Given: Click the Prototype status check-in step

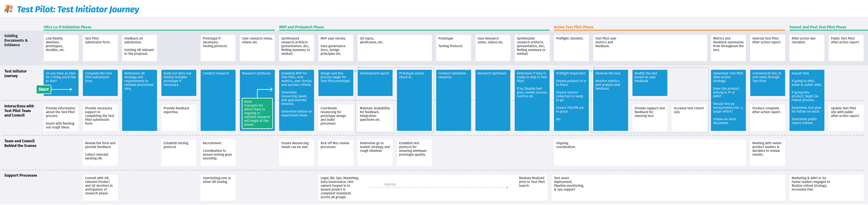Looking at the screenshot, I should [414, 100].
